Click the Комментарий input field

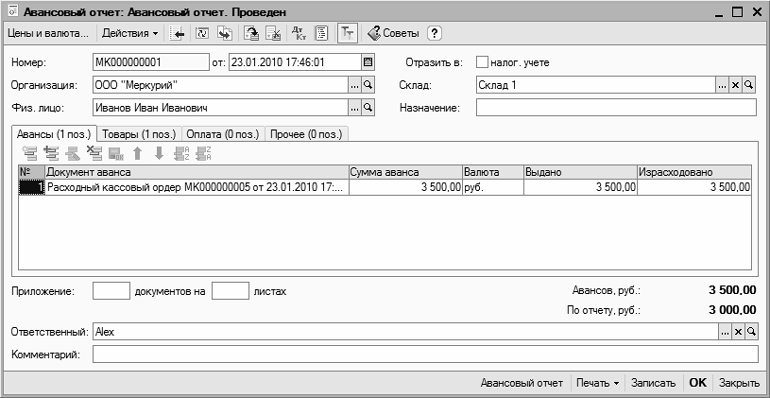pos(425,354)
